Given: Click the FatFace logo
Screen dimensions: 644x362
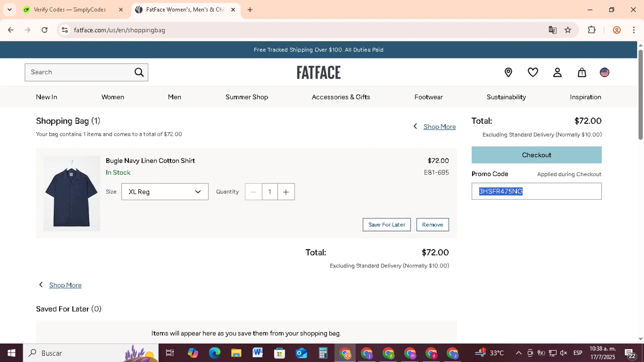Looking at the screenshot, I should [319, 72].
